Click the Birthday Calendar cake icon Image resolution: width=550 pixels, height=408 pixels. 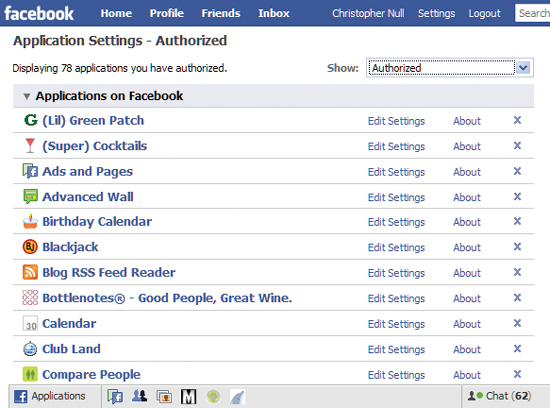[x=30, y=221]
